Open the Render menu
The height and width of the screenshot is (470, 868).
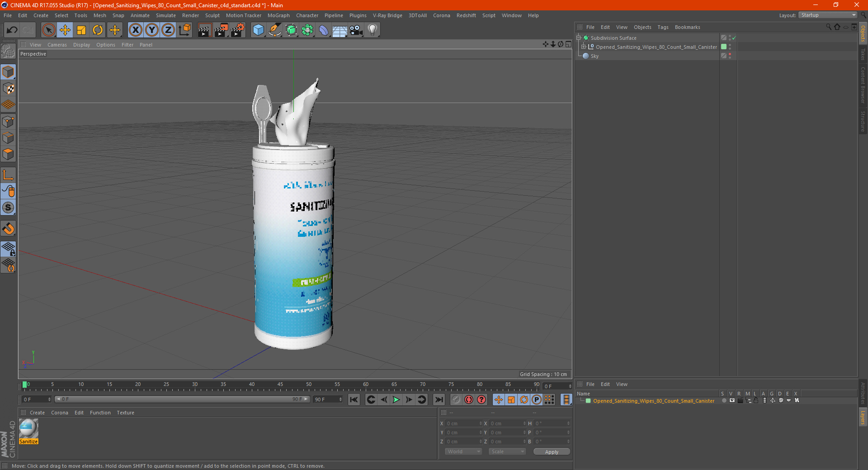click(x=190, y=15)
